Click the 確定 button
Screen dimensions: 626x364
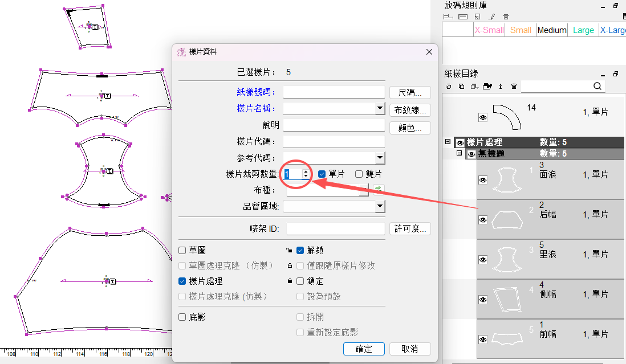pyautogui.click(x=364, y=349)
